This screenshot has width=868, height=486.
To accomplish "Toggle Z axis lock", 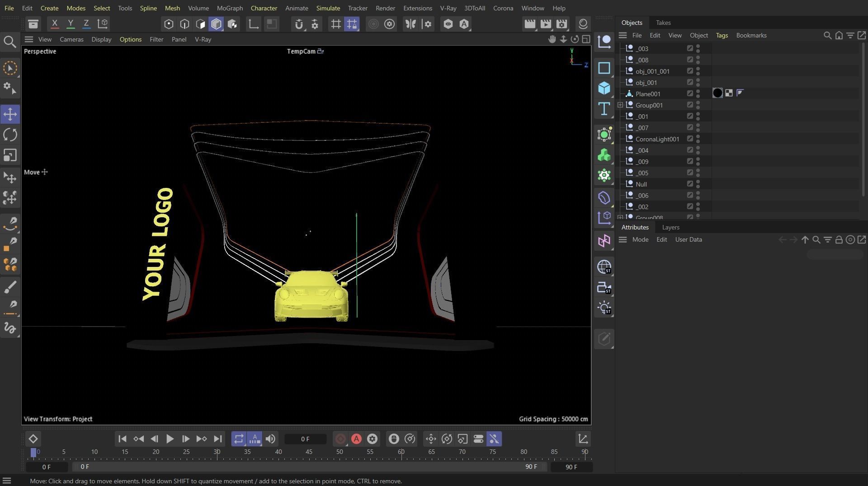I will tap(86, 23).
